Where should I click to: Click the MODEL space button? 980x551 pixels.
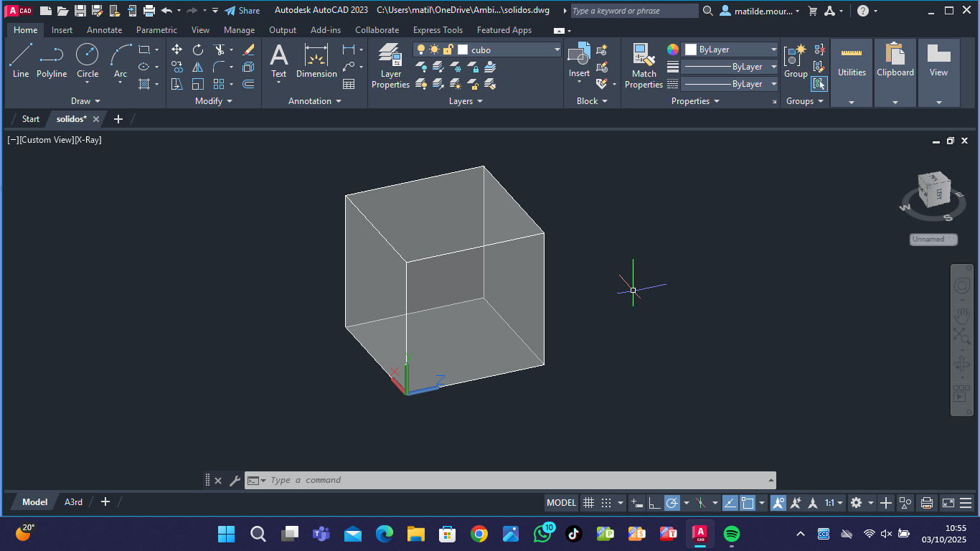561,503
